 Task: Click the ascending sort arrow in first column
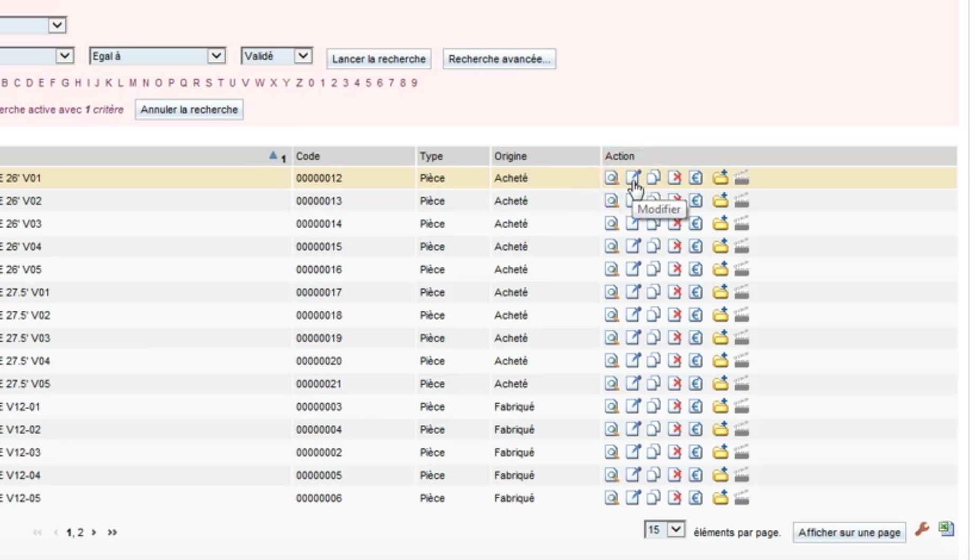coord(273,155)
